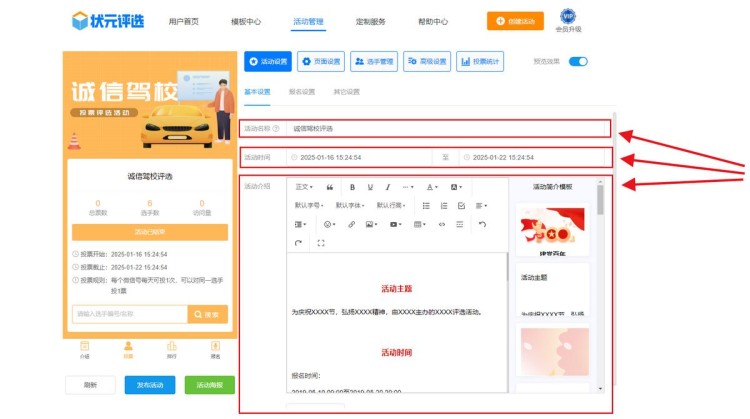
Task: Toggle bold formatting in the editor
Action: coord(352,187)
